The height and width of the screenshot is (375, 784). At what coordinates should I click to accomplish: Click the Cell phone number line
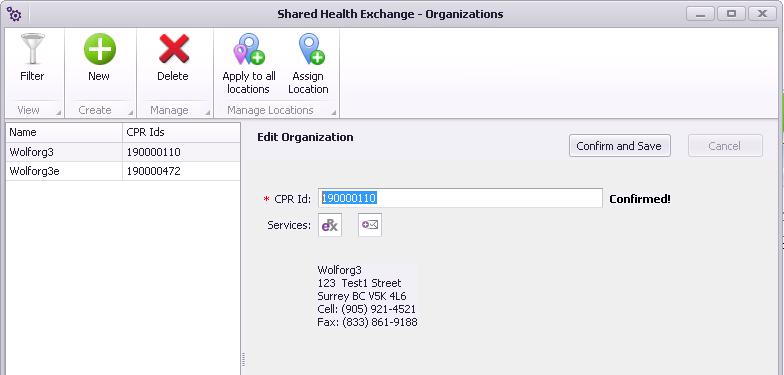pyautogui.click(x=366, y=309)
